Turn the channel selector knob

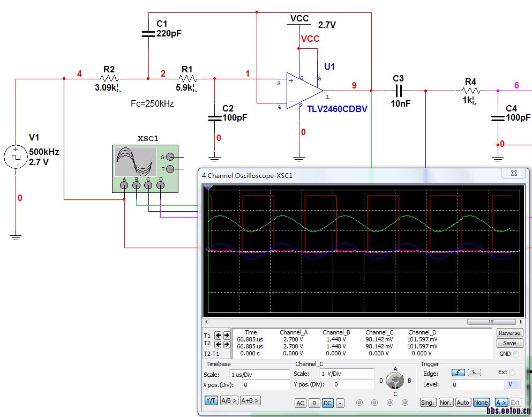pos(395,381)
